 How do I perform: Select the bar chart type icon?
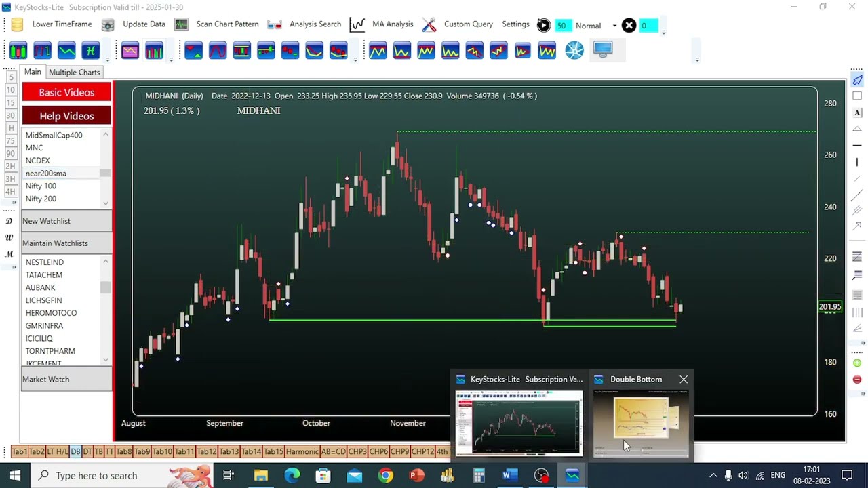42,51
